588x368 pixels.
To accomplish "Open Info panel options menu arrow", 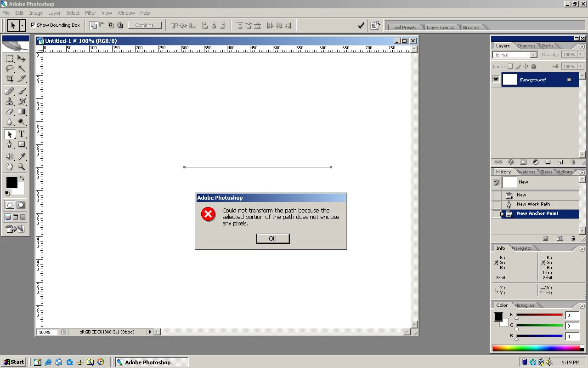I will click(582, 249).
